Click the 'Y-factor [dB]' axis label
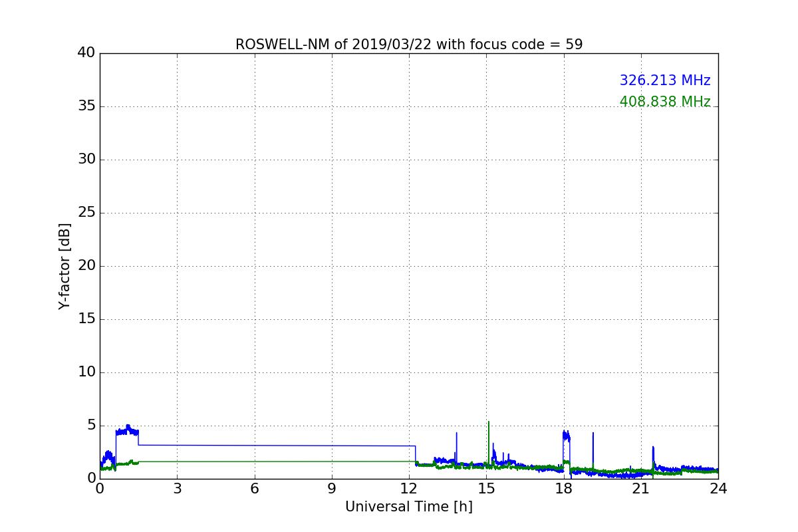The image size is (798, 532). 65,266
